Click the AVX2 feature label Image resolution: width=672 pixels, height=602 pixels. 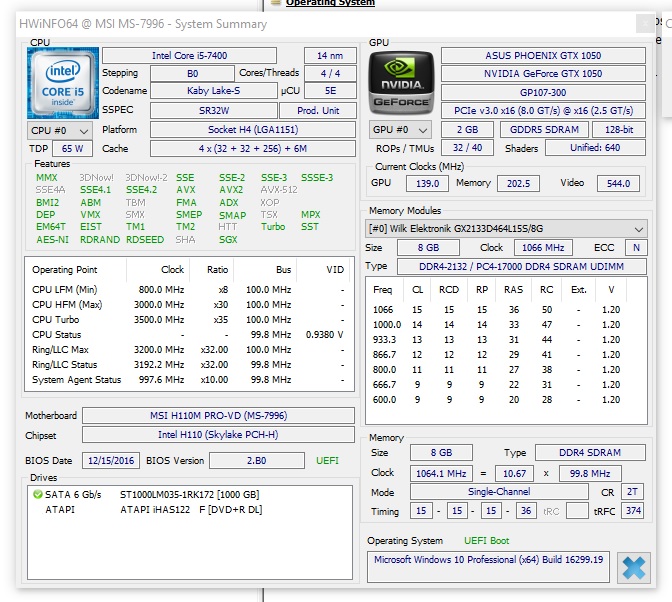[x=231, y=190]
